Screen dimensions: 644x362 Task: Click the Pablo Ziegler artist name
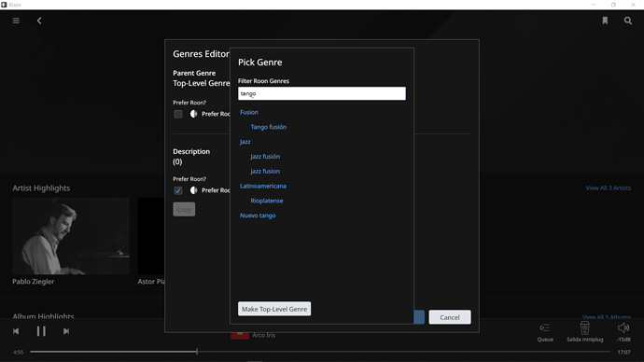tap(34, 282)
